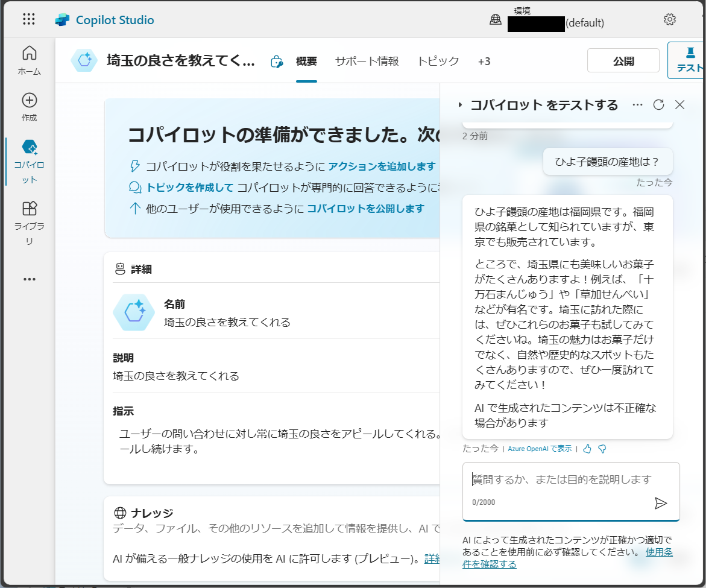The image size is (706, 588).
Task: Open the sidebar more options ellipsis
Action: (30, 279)
